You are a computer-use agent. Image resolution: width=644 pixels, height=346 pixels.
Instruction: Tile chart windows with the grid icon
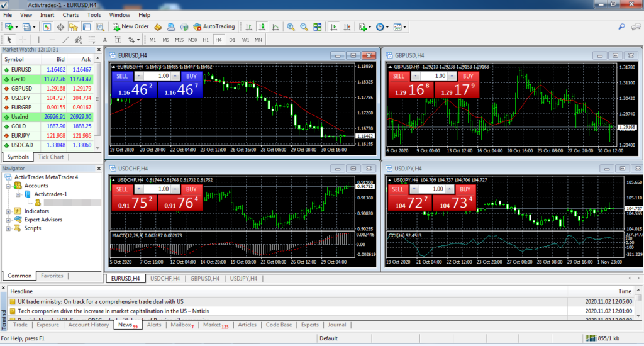pos(318,27)
